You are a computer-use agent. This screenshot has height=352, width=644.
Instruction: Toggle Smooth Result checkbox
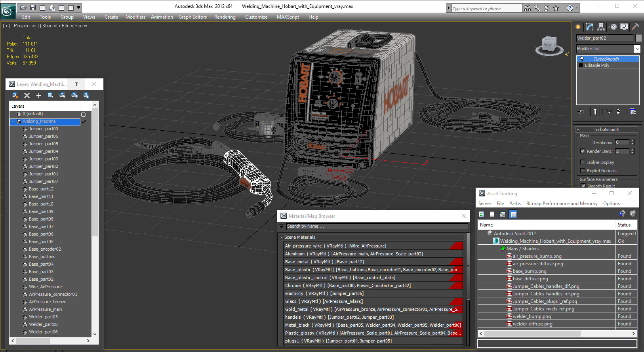[583, 186]
